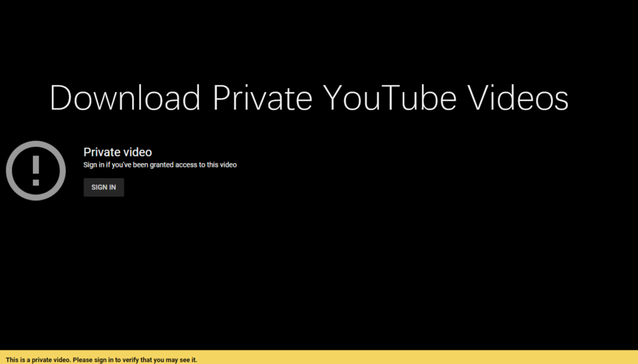Click the black area above the large title
This screenshot has width=638, height=364.
[x=312, y=37]
